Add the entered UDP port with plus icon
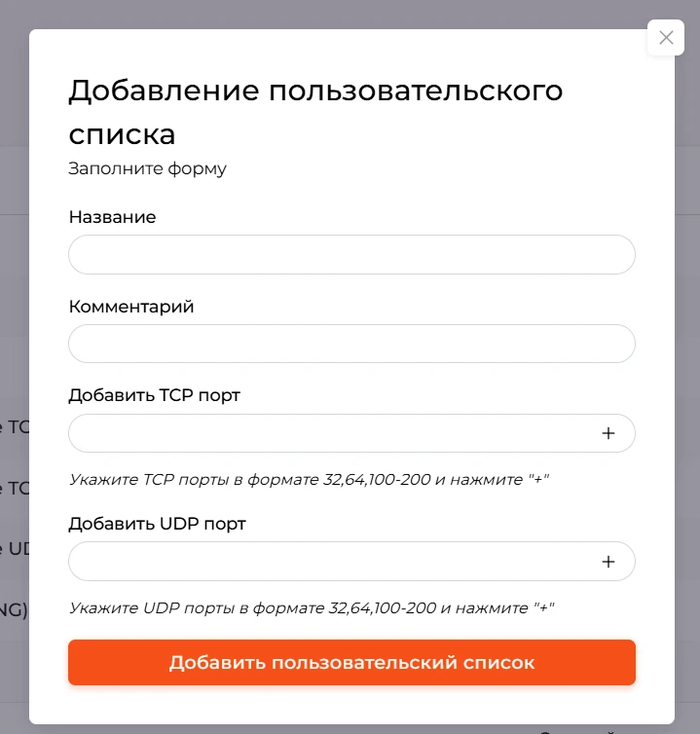Screen dimensions: 700x734 point(608,562)
